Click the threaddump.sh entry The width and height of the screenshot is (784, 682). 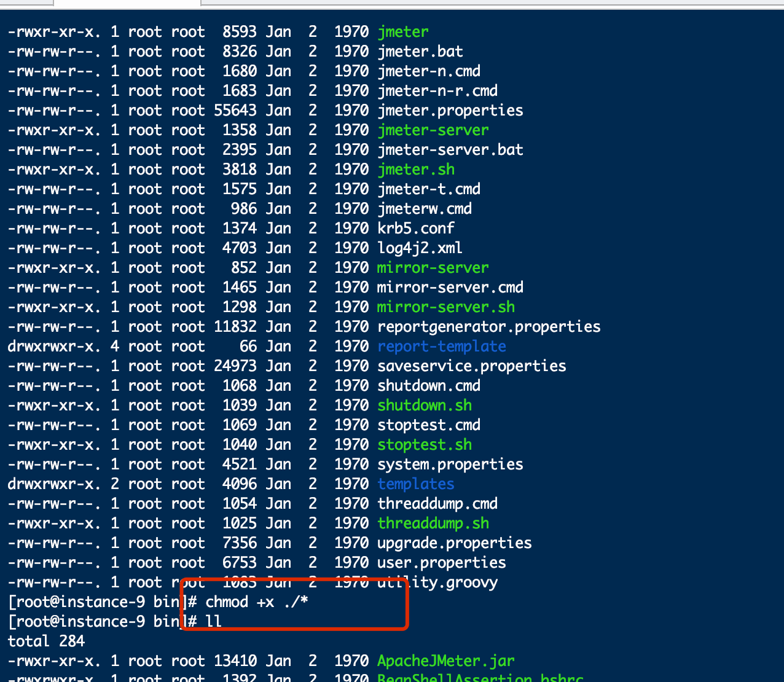(x=433, y=523)
